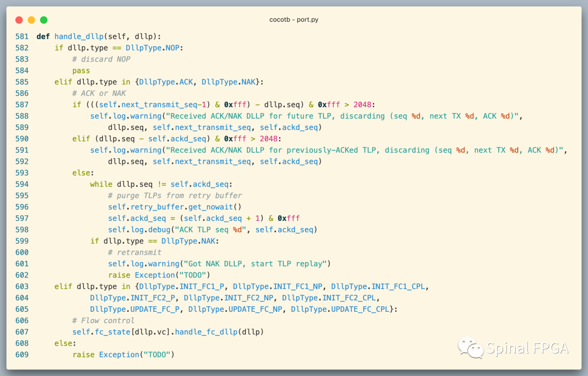This screenshot has width=588, height=376.
Task: Click line number 597
Action: (22, 218)
